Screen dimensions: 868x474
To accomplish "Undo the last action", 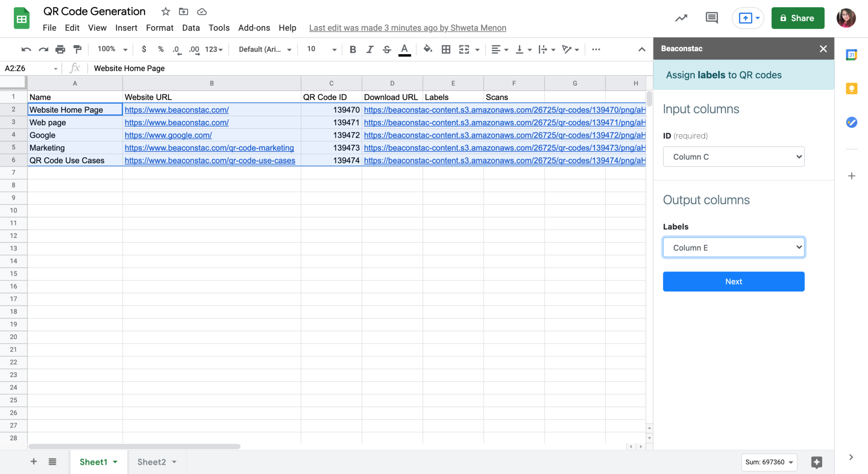I will [x=26, y=49].
